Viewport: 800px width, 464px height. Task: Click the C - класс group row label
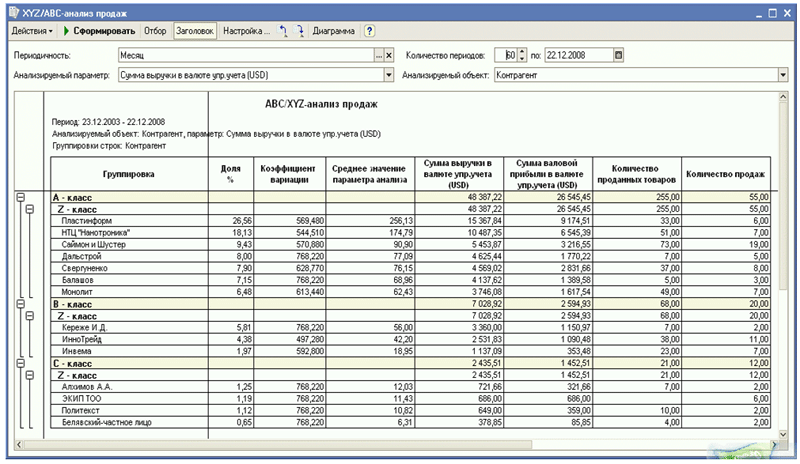pyautogui.click(x=72, y=363)
